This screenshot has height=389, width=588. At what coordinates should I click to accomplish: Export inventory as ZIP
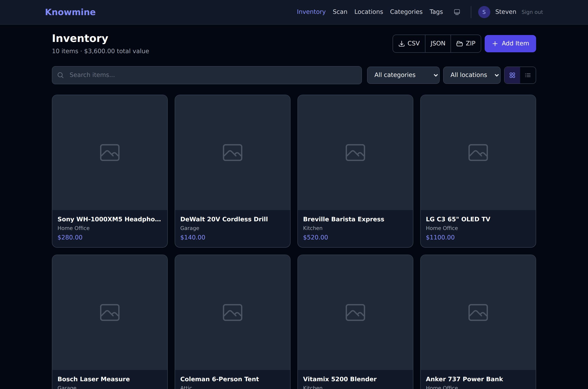[466, 43]
